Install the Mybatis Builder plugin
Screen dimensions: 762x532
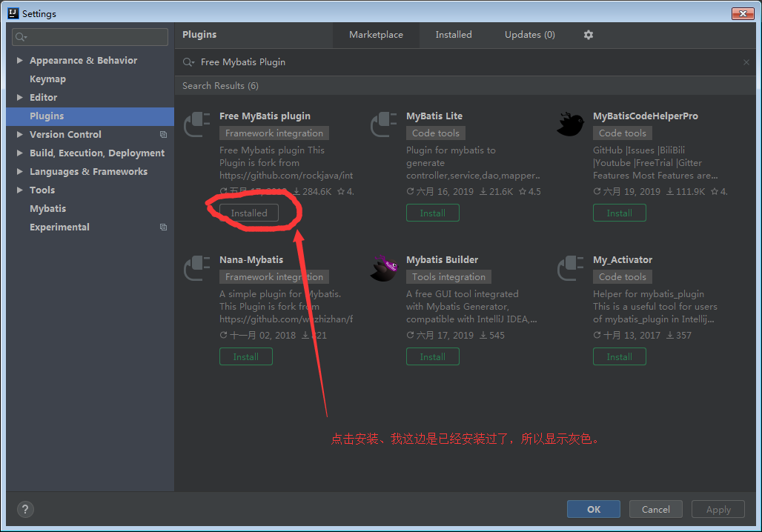tap(432, 356)
